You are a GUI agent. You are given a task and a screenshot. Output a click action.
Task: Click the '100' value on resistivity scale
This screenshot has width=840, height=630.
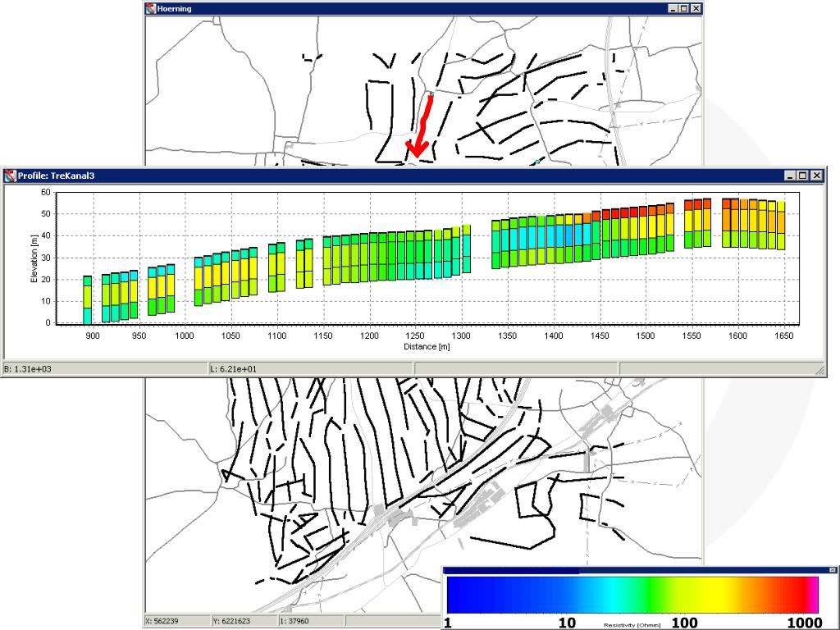(685, 623)
